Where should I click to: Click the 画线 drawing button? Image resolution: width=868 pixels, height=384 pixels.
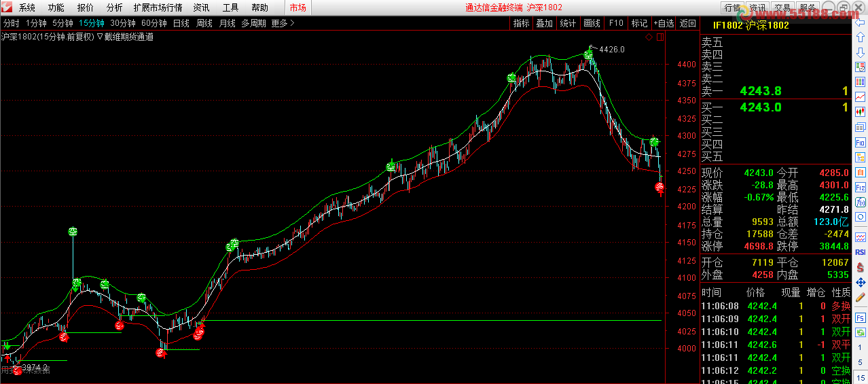(x=592, y=23)
